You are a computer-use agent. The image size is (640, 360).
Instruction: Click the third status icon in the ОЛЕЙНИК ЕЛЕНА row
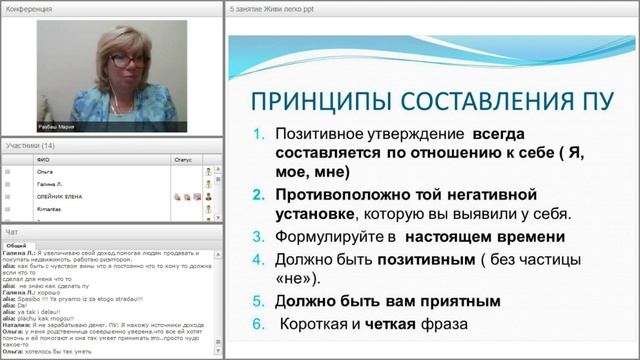click(197, 197)
